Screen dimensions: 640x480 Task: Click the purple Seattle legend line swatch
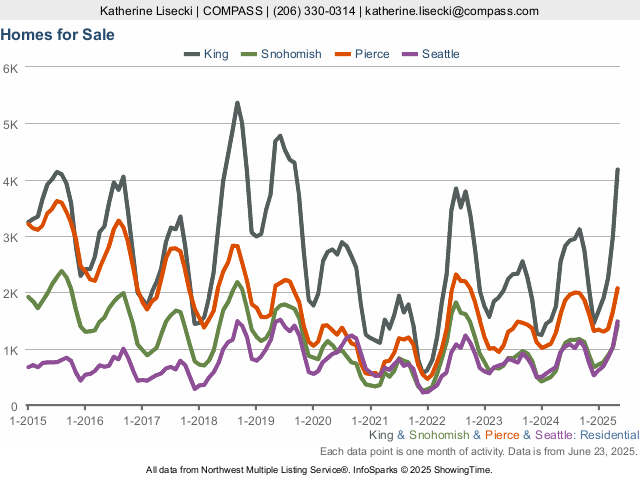tap(408, 53)
